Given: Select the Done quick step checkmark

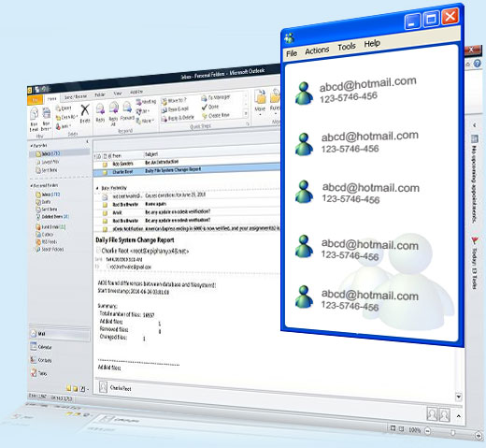Looking at the screenshot, I should [210, 107].
